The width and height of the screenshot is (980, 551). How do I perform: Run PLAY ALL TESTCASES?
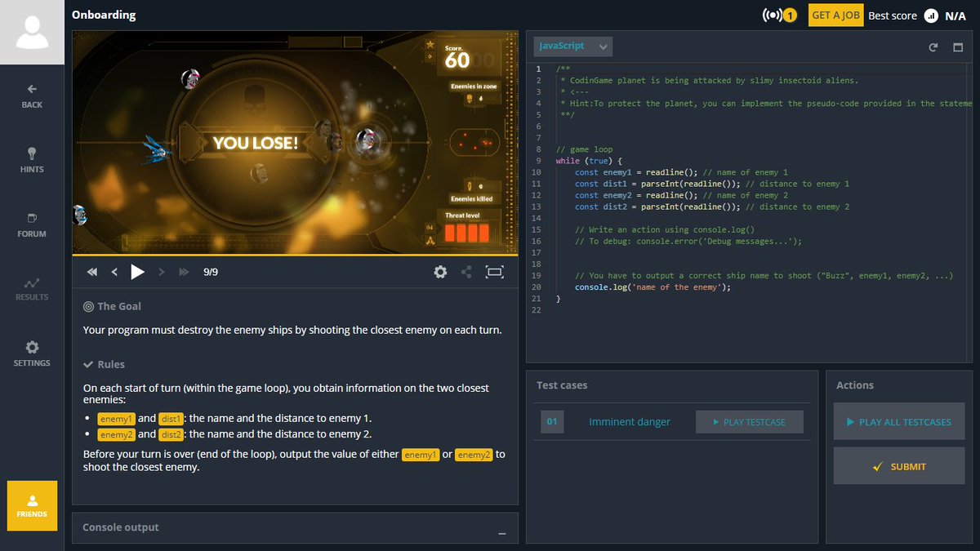(x=899, y=422)
